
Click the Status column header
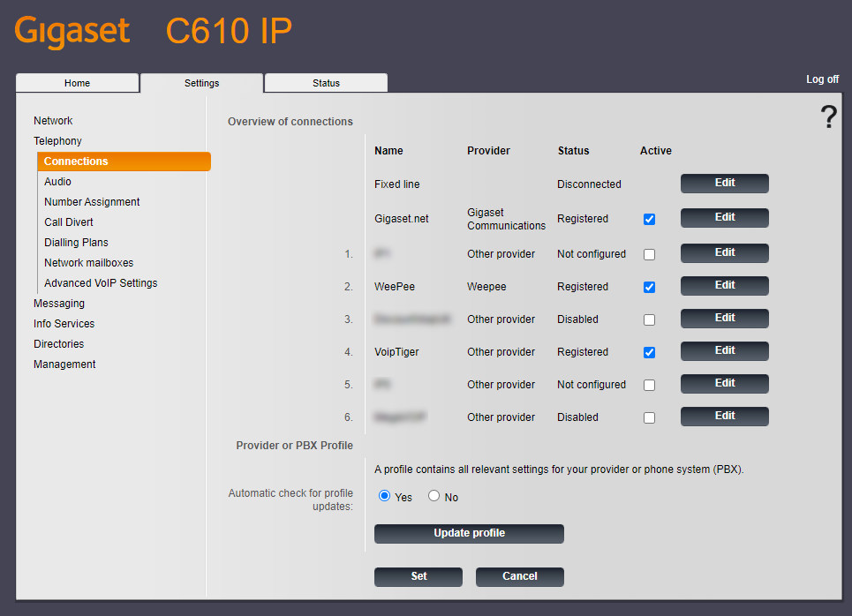point(573,150)
